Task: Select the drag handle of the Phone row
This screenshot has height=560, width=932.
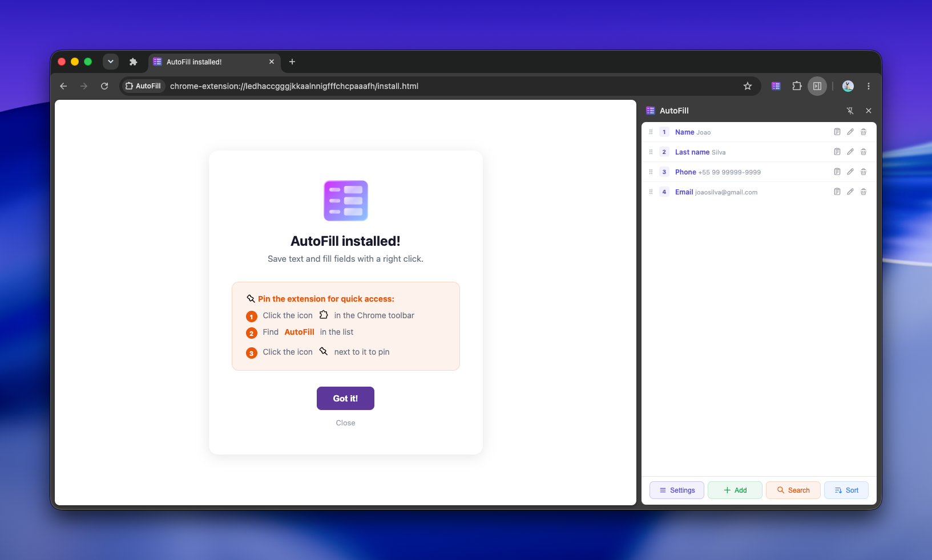Action: (651, 172)
